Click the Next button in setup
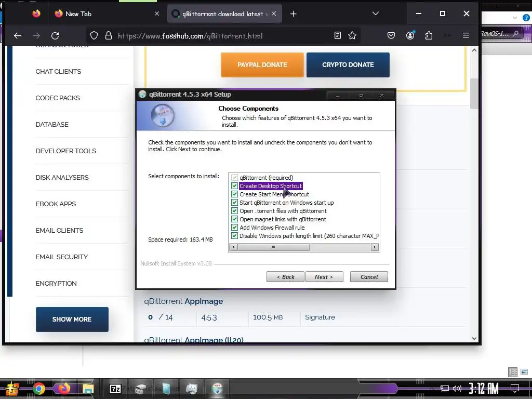 click(324, 277)
